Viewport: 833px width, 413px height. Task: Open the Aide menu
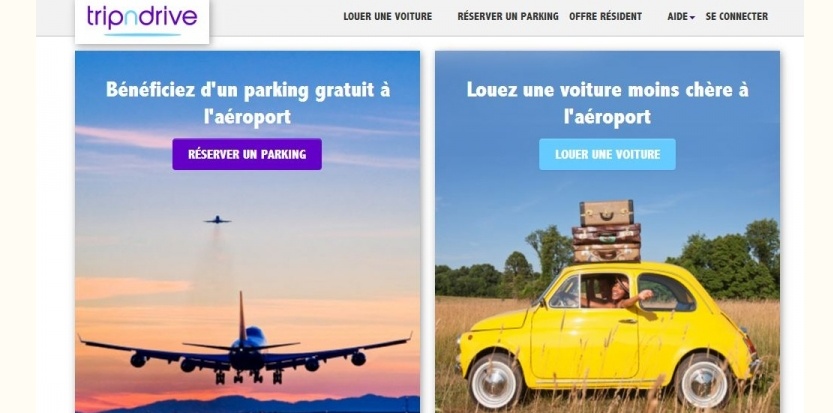(678, 16)
